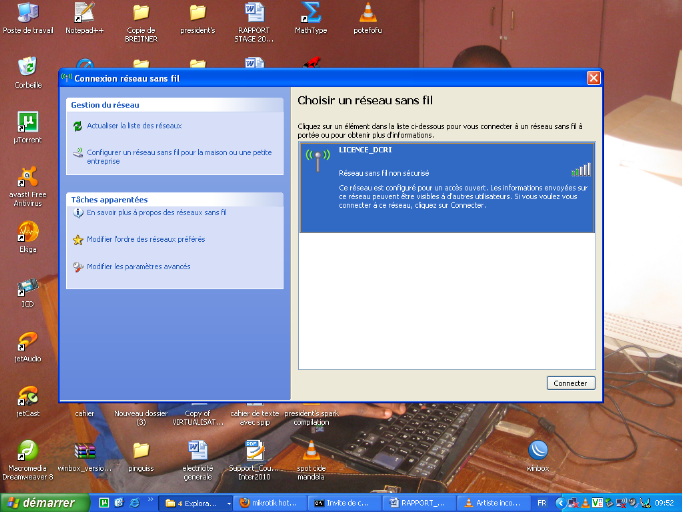682x512 pixels.
Task: Click the star icon for preferred networks
Action: 78,240
